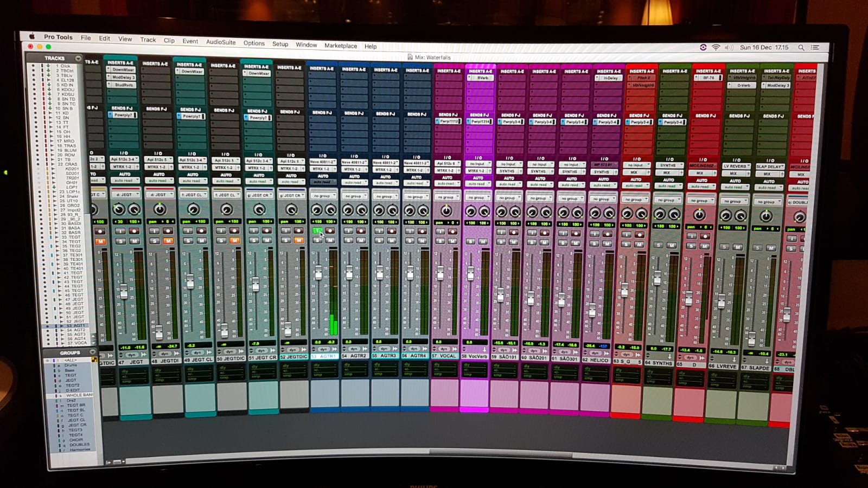Open the group selector on 53 AGTR1
The width and height of the screenshot is (868, 488).
(323, 196)
